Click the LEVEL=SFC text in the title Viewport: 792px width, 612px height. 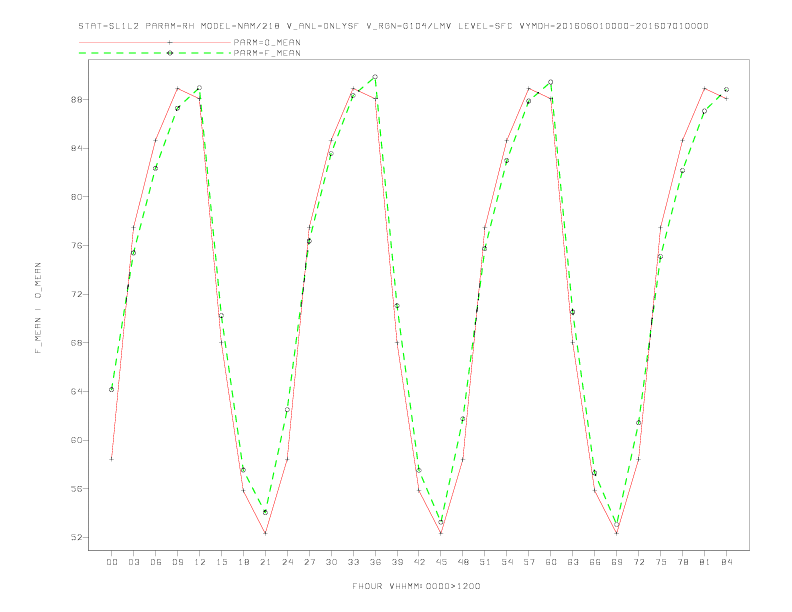coord(485,26)
